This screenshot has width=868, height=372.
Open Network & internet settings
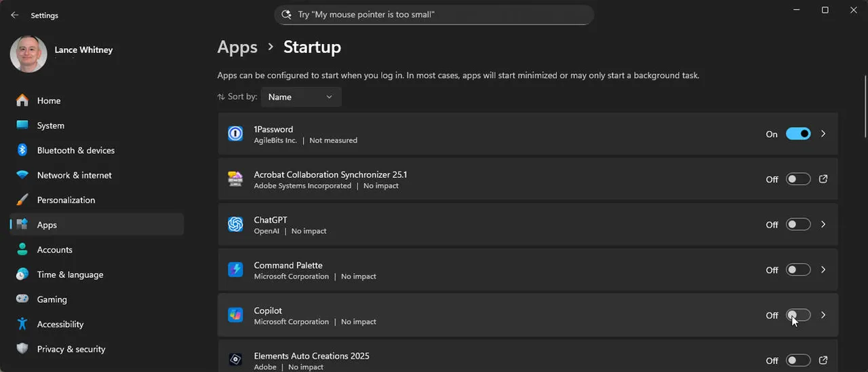(x=97, y=175)
